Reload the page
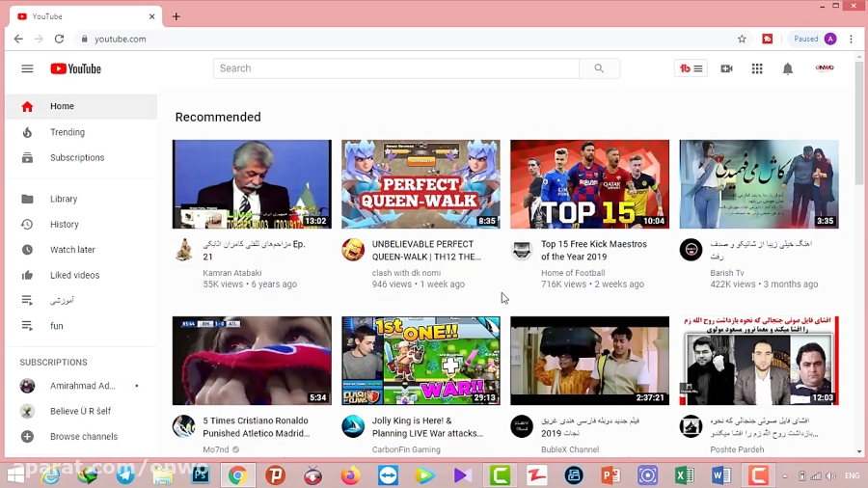The width and height of the screenshot is (868, 488). tap(59, 39)
